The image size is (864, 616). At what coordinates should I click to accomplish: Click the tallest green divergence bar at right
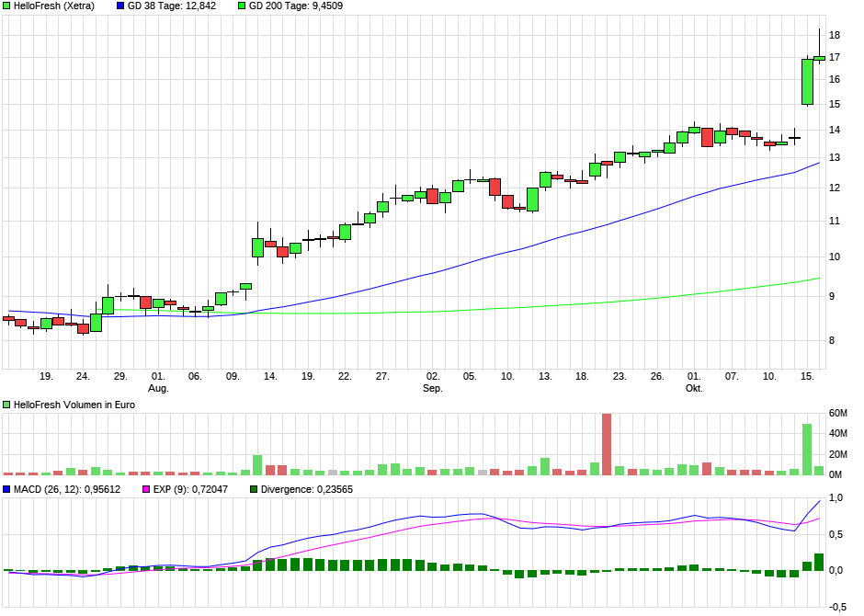(x=819, y=562)
